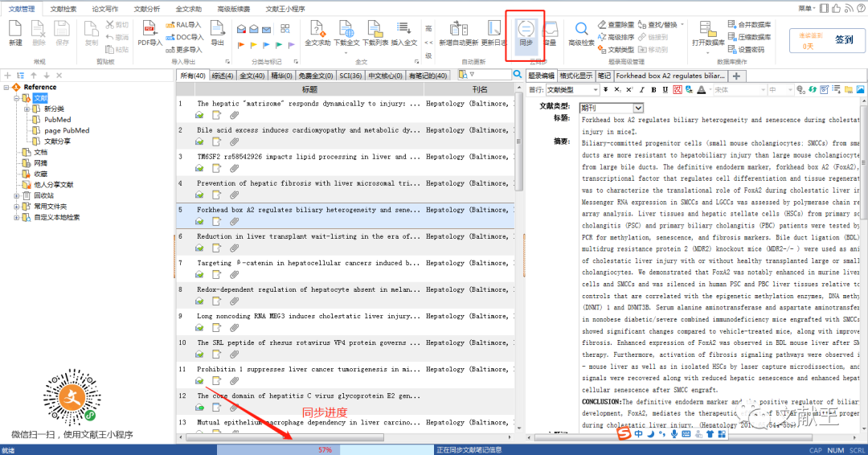Open the 宋体 font dropdown

tap(739, 90)
